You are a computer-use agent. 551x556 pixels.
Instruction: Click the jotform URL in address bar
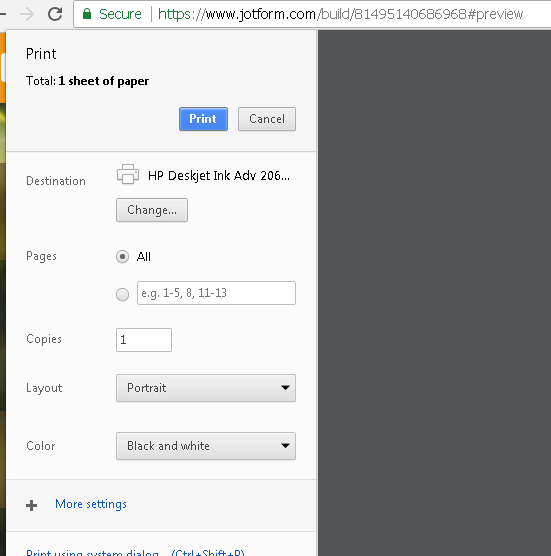coord(340,14)
